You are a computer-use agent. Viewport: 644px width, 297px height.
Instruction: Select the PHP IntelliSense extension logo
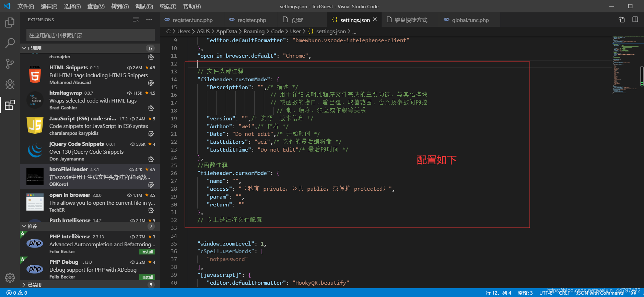coord(35,243)
